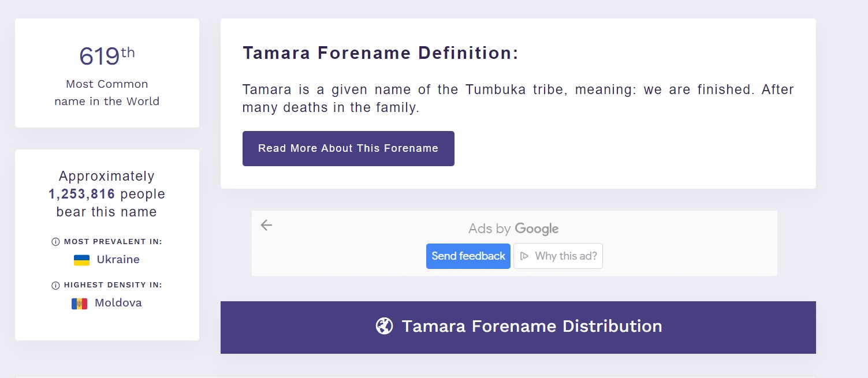This screenshot has height=378, width=868.
Task: Open Read More About This Forename
Action: [348, 148]
